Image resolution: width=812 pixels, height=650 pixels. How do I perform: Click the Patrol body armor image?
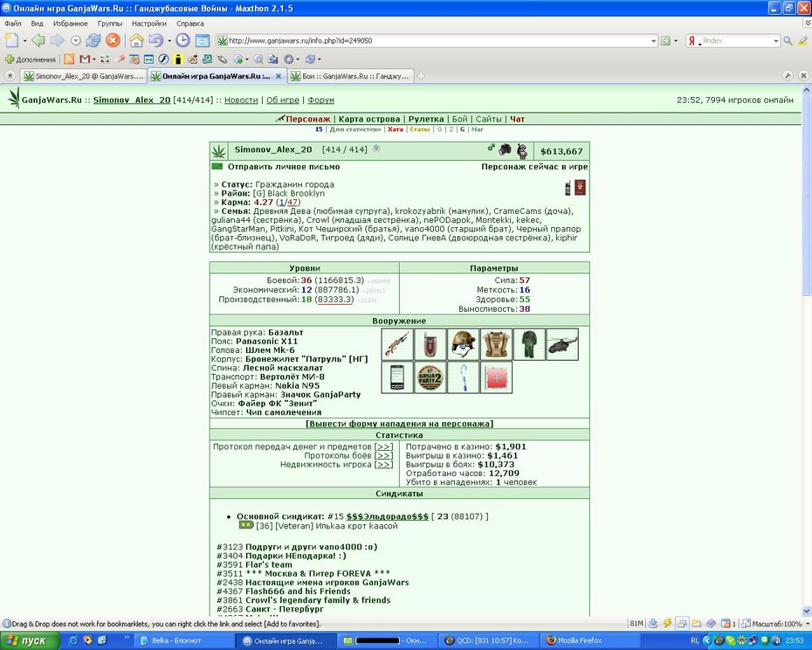[496, 344]
